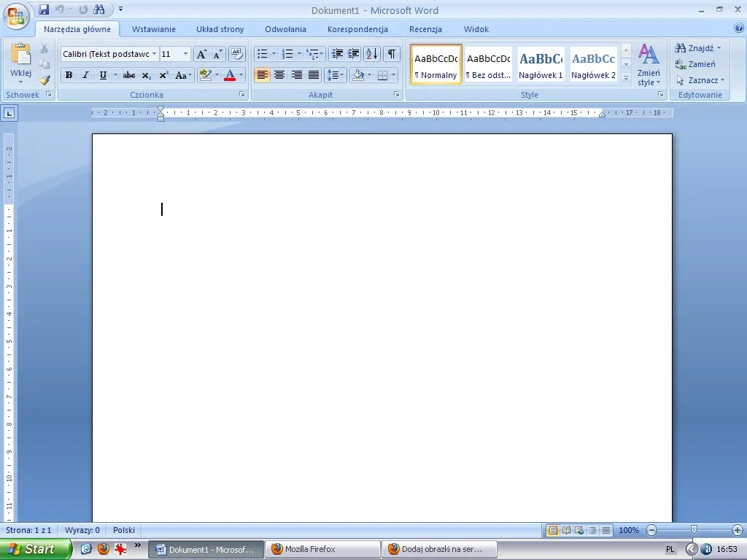This screenshot has width=747, height=560.
Task: Click the Increase Indent icon
Action: pyautogui.click(x=353, y=54)
